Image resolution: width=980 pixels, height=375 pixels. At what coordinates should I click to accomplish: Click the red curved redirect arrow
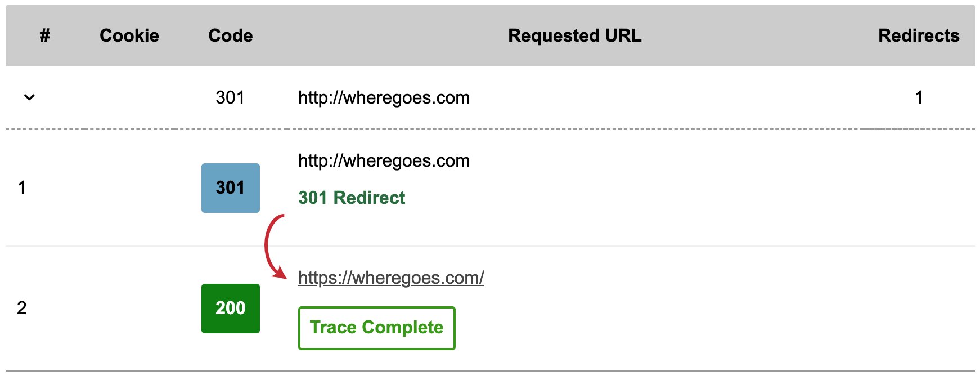[275, 247]
